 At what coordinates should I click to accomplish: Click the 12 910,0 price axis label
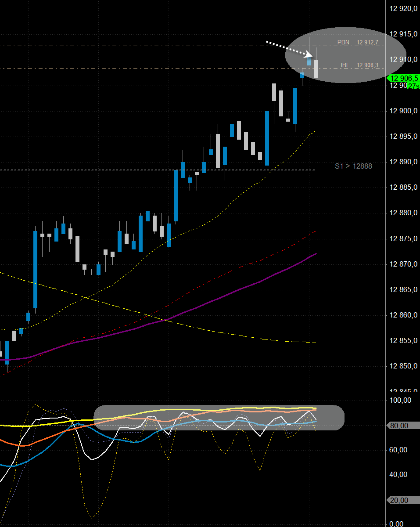(403, 59)
